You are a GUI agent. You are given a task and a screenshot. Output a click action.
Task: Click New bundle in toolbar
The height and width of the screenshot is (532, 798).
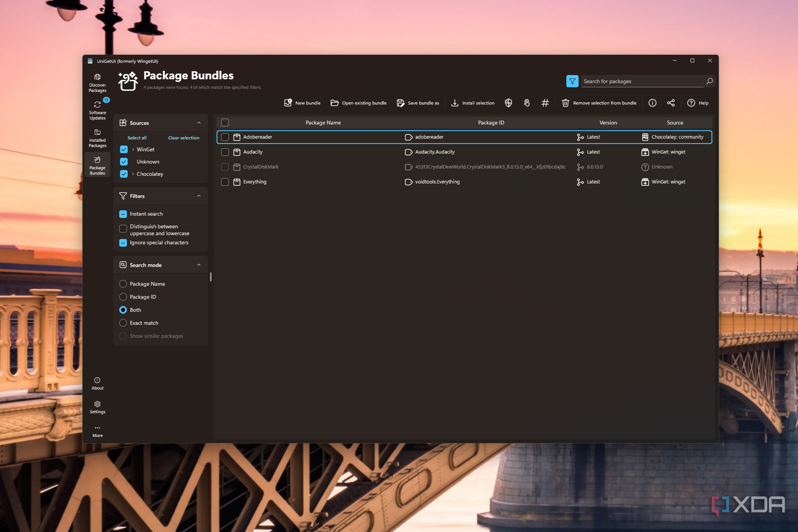coord(302,103)
